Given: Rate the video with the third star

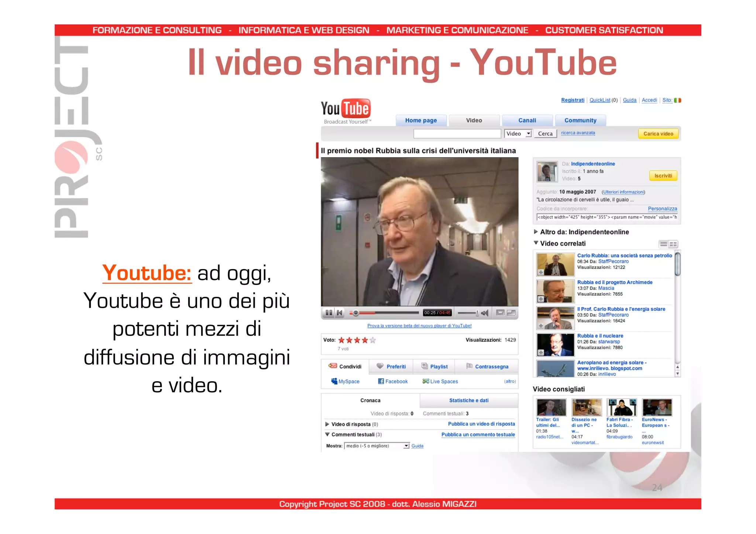Looking at the screenshot, I should (357, 340).
